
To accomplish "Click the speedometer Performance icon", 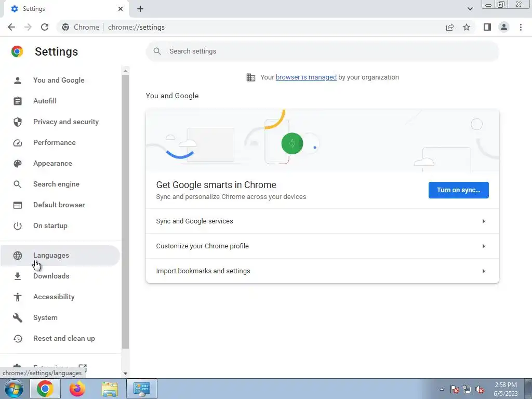I will tap(18, 143).
